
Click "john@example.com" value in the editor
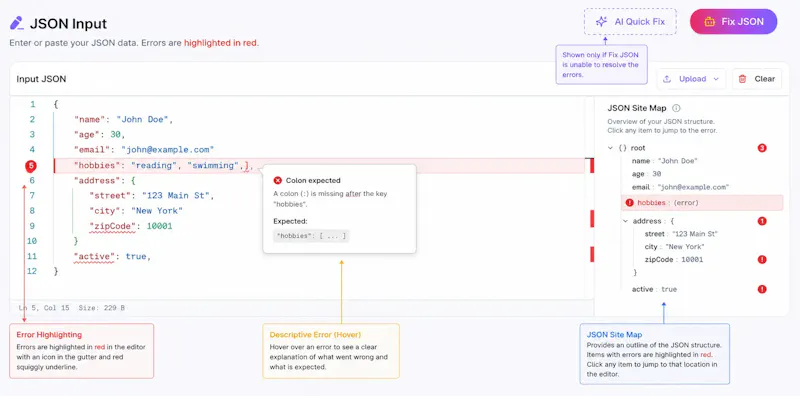point(167,150)
